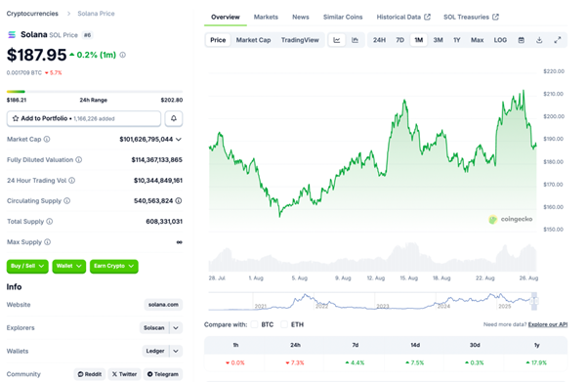Click Add to Portfolio button
This screenshot has width=588, height=382.
84,118
